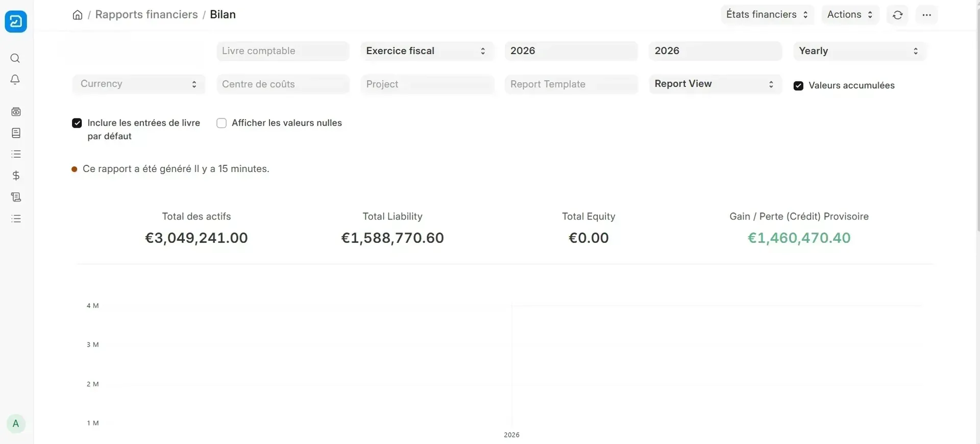Uncheck Valeurs accumulées checkbox
Screen dimensions: 980x444
798,86
